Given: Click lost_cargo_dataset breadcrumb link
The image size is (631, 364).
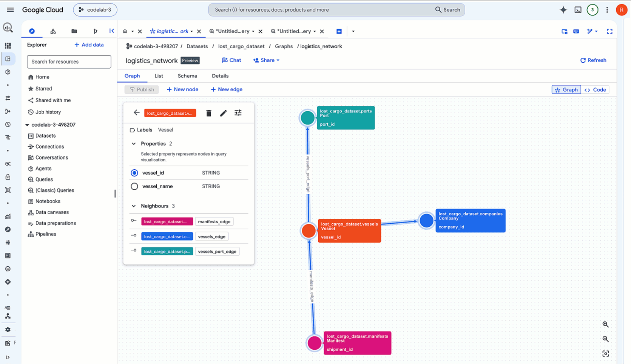Looking at the screenshot, I should (241, 46).
